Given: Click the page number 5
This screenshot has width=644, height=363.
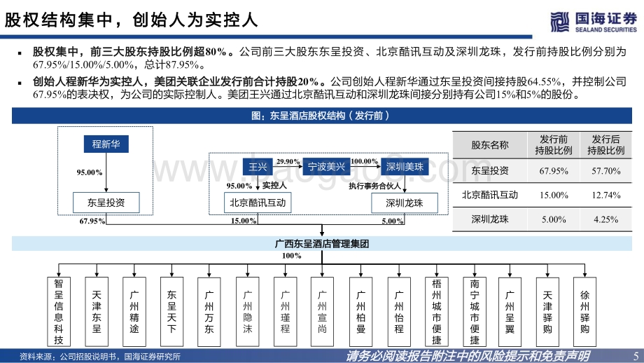Looking at the screenshot, I should point(636,355).
